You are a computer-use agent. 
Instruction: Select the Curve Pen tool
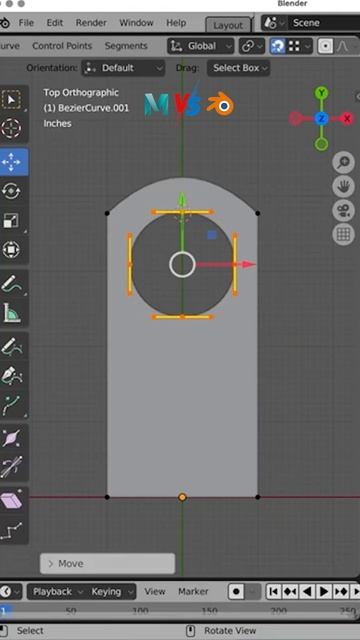11,376
